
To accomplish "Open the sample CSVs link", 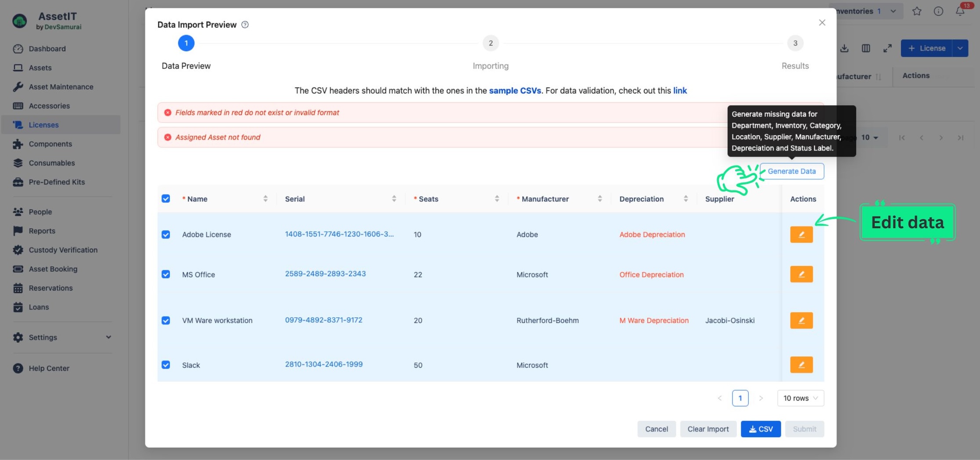I will coord(515,90).
